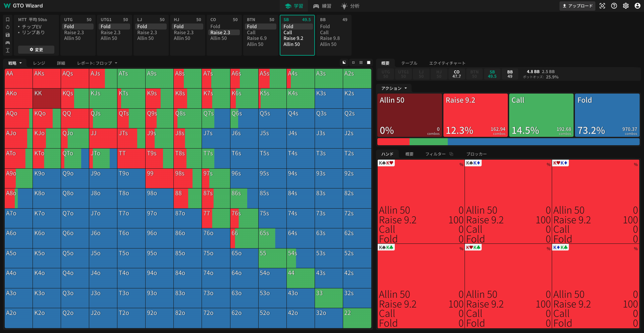This screenshot has width=644, height=333.
Task: Select the JTs cell in the matrix
Action: click(131, 138)
